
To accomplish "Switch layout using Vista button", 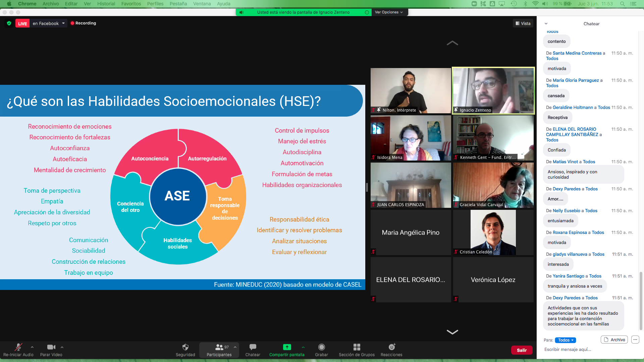I will [x=523, y=23].
